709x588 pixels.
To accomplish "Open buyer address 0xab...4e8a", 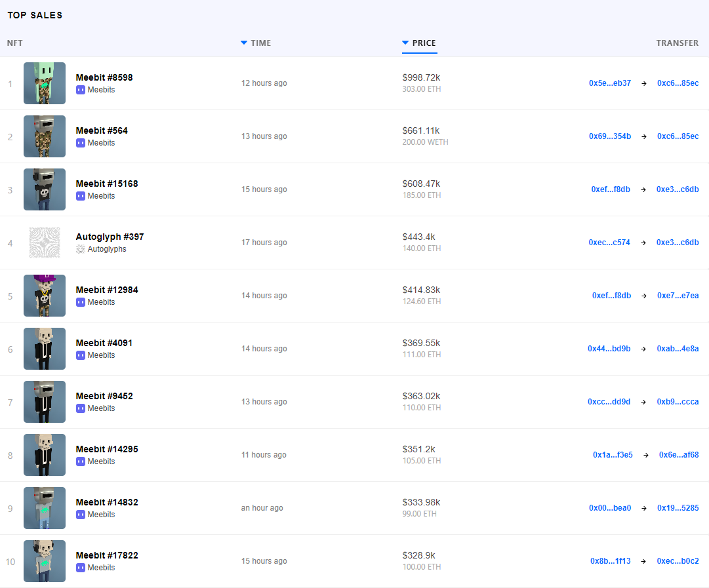I will click(x=678, y=349).
